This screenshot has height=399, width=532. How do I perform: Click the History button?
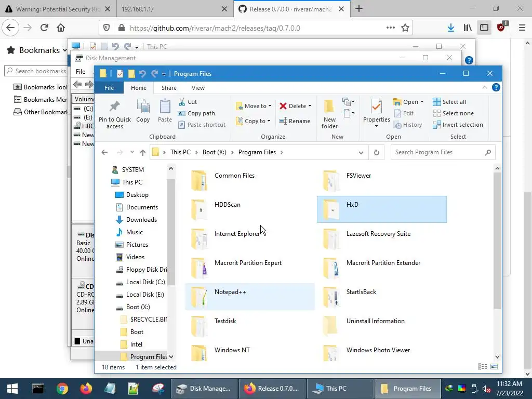click(x=408, y=125)
